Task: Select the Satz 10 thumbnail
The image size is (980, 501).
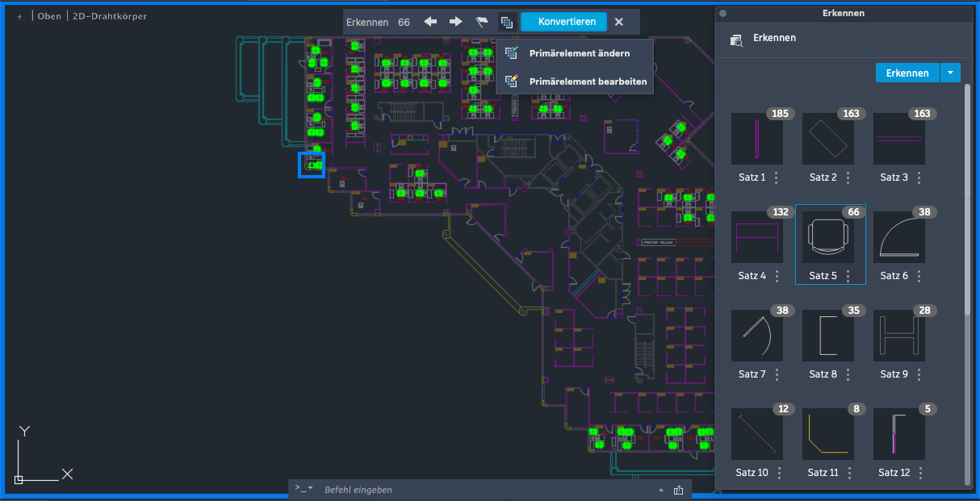Action: [757, 434]
